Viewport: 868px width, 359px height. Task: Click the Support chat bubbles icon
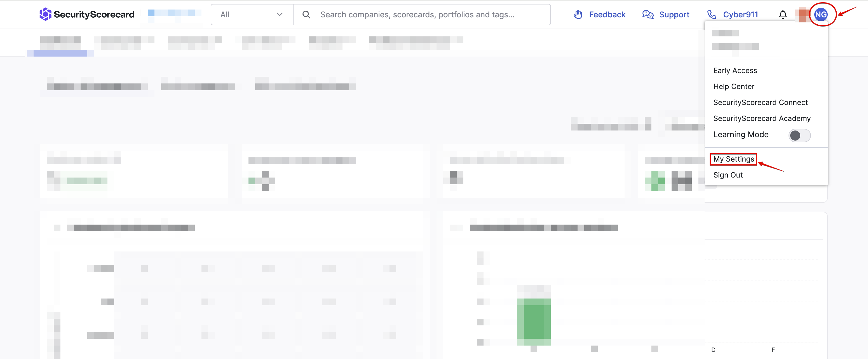tap(648, 15)
